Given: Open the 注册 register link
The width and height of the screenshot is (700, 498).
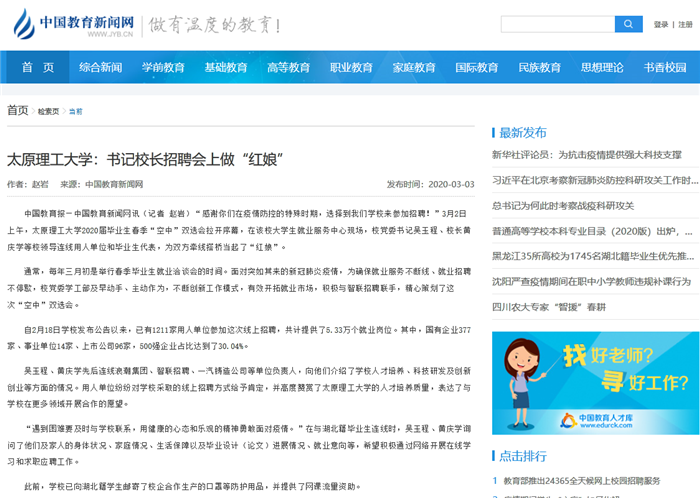Looking at the screenshot, I should 687,25.
